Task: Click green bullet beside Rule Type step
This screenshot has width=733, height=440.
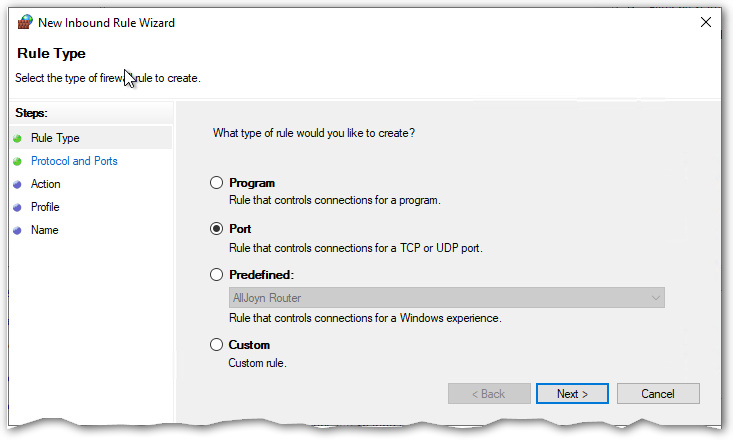Action: tap(17, 138)
